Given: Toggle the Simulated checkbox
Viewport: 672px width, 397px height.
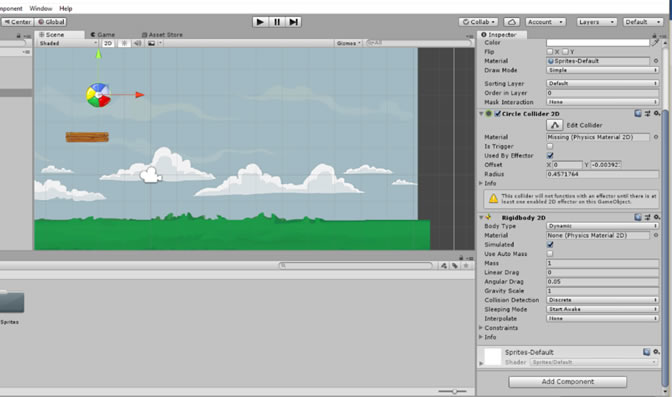Looking at the screenshot, I should [x=550, y=245].
